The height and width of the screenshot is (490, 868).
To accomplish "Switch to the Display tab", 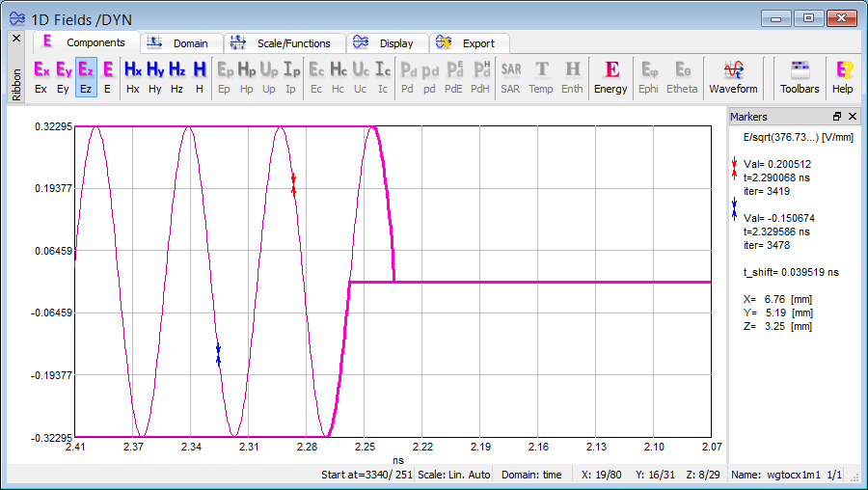I will 386,43.
